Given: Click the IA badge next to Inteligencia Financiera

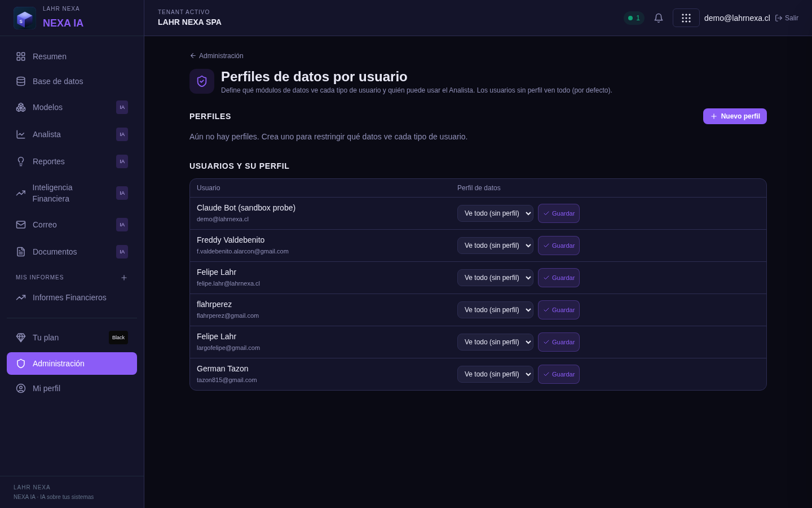Looking at the screenshot, I should click(122, 193).
